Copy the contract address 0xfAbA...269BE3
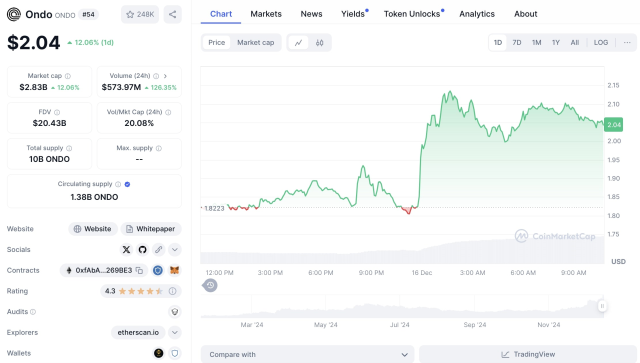 click(140, 270)
